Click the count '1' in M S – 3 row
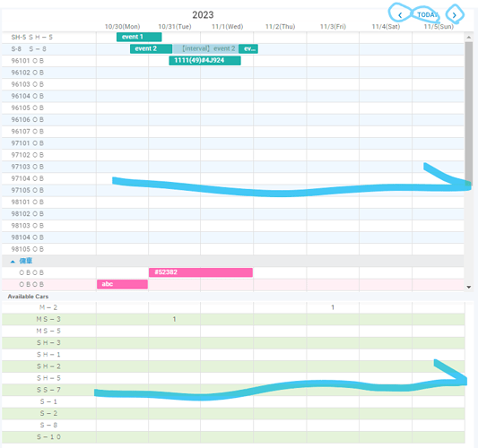This screenshot has width=478, height=448. [x=174, y=319]
